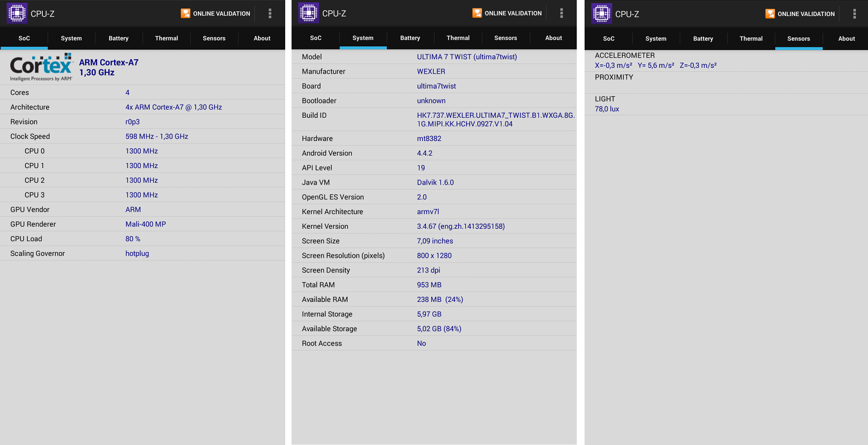Click the ACCELEROMETER sensor heading
Image resolution: width=868 pixels, height=445 pixels.
(x=625, y=55)
